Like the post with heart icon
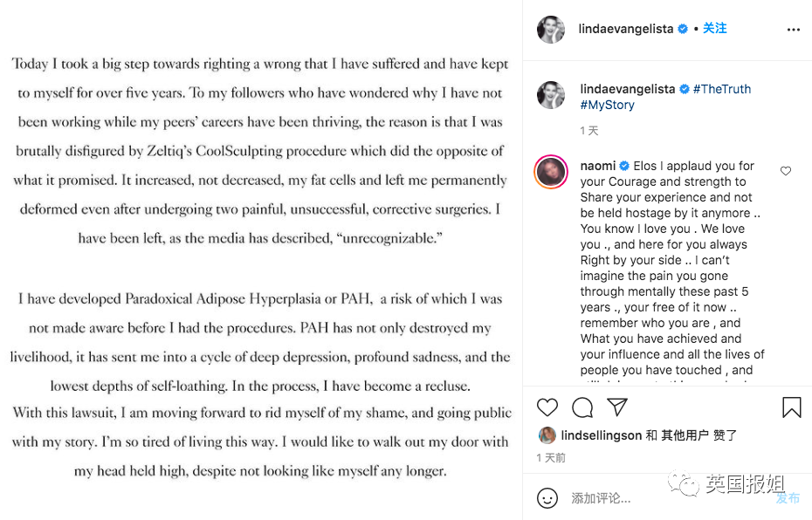This screenshot has height=520, width=812. [547, 407]
